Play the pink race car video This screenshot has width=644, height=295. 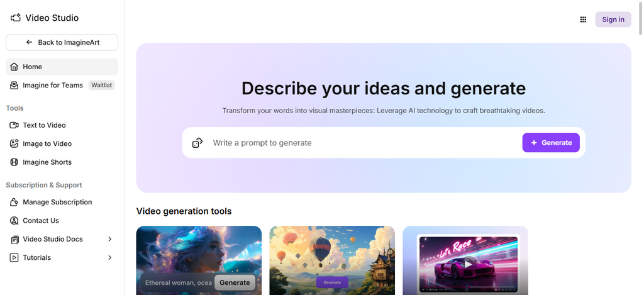click(x=467, y=264)
